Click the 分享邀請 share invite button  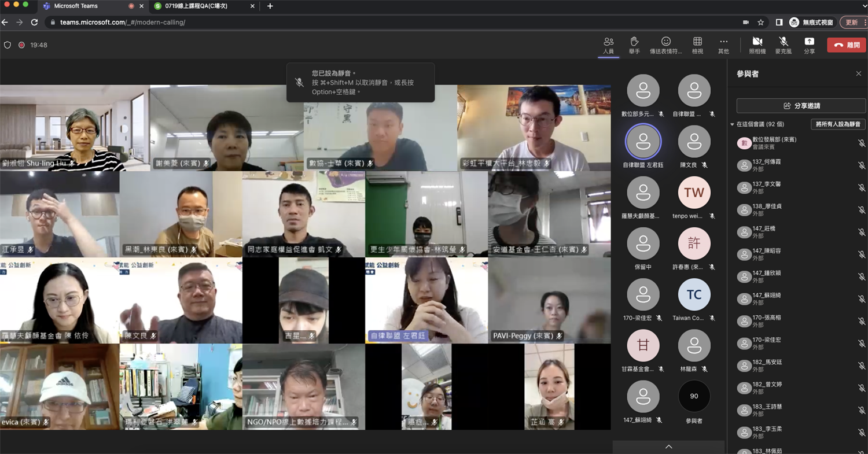pos(801,106)
